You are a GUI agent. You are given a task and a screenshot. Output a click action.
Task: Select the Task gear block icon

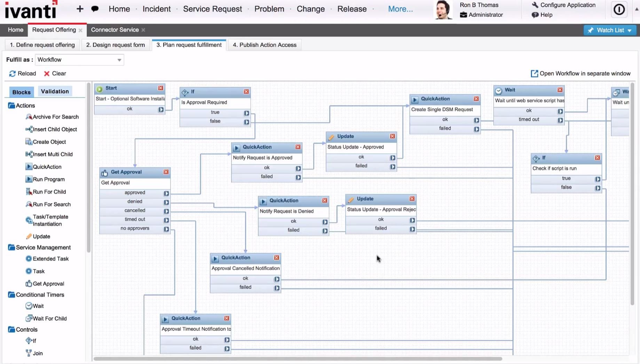[29, 271]
